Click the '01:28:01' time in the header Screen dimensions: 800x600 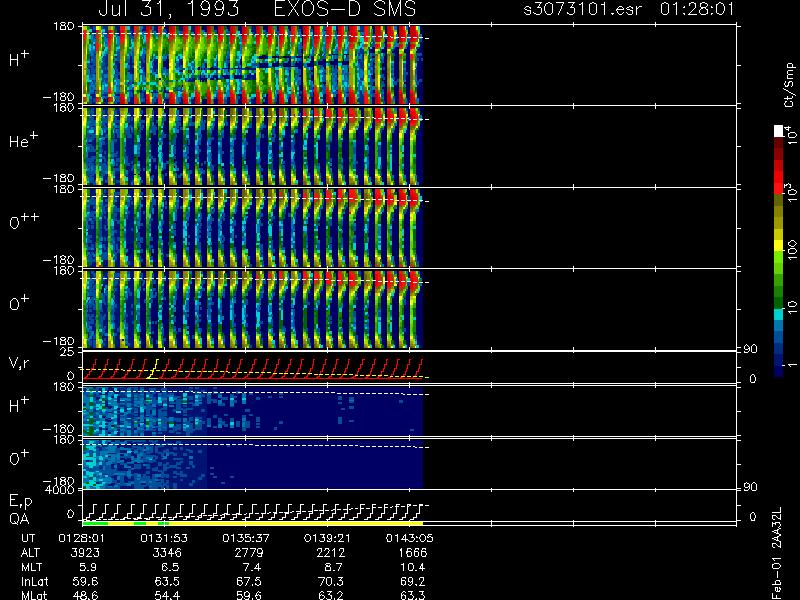(697, 9)
